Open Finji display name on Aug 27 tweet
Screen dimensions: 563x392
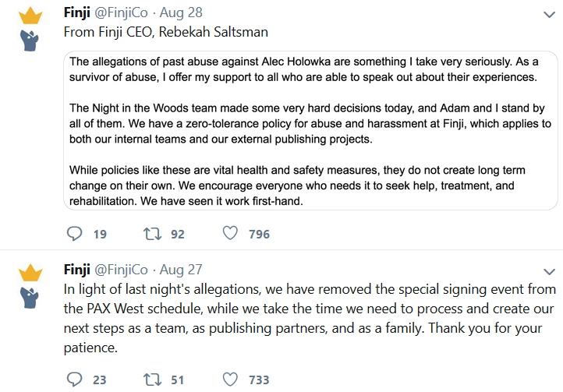77,270
